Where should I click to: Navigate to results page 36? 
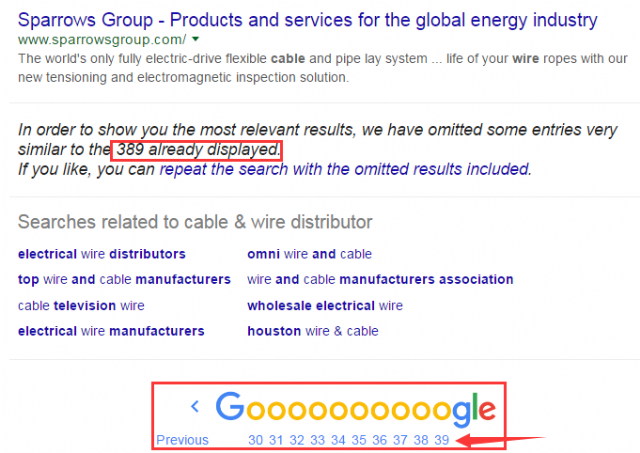(379, 440)
